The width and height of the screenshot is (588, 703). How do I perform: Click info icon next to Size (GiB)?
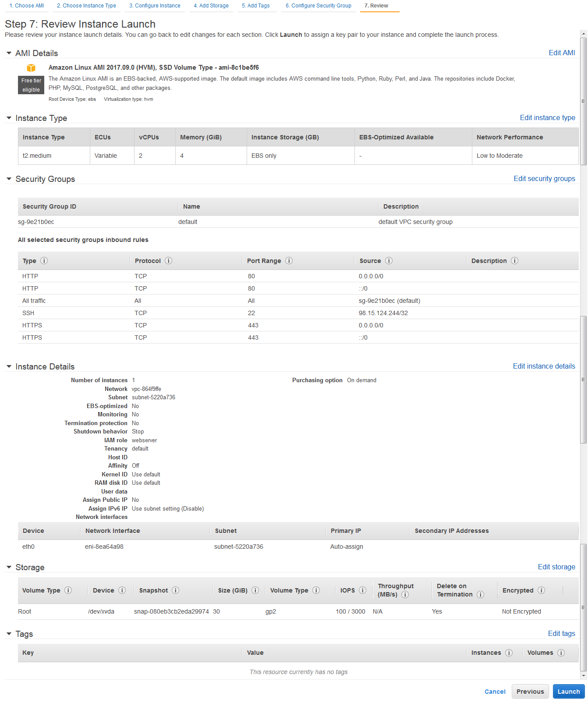[255, 590]
